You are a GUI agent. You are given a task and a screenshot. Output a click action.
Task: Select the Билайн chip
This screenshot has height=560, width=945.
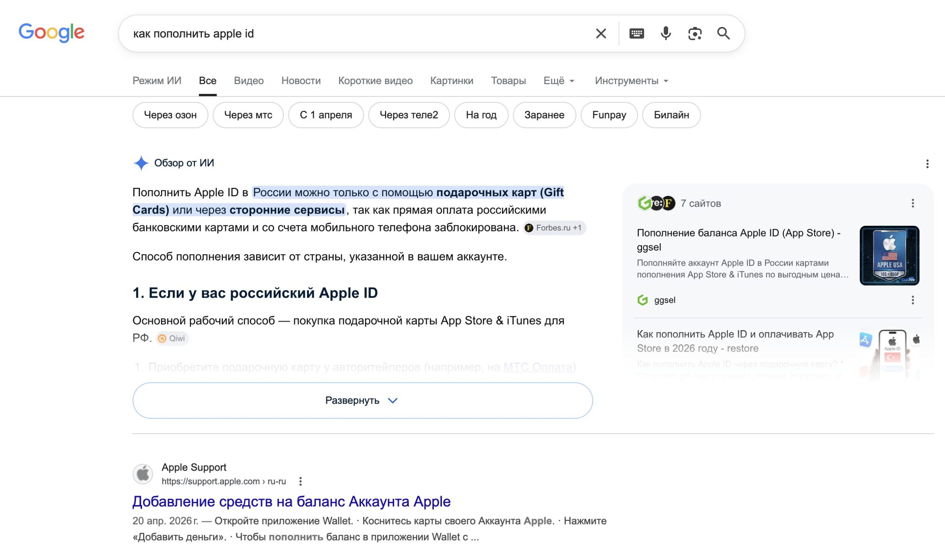pos(671,115)
